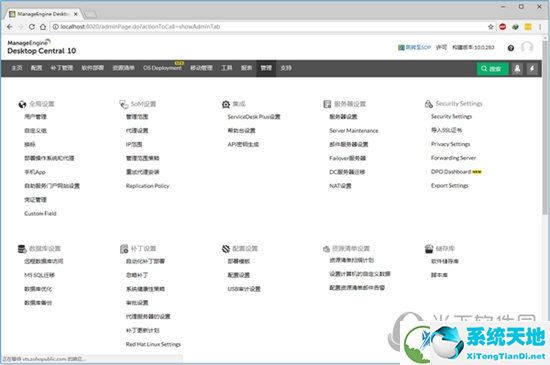Open 用户管理 user management

tap(35, 117)
